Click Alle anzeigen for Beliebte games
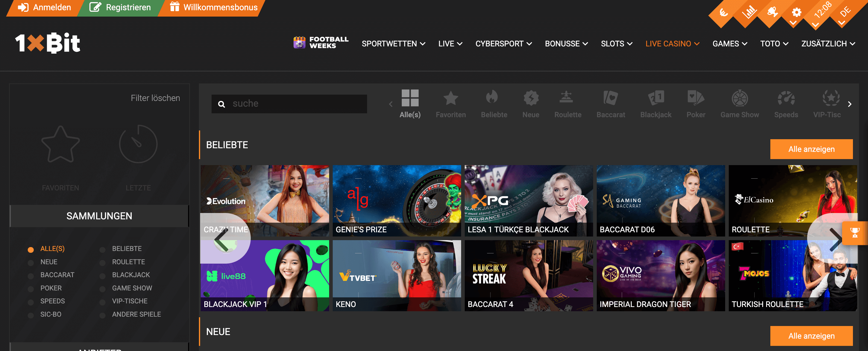The image size is (868, 351). click(x=811, y=149)
